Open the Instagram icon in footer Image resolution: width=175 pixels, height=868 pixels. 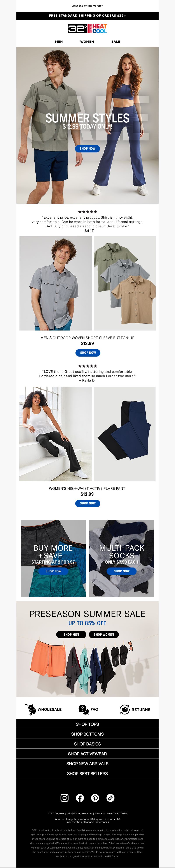point(64,797)
